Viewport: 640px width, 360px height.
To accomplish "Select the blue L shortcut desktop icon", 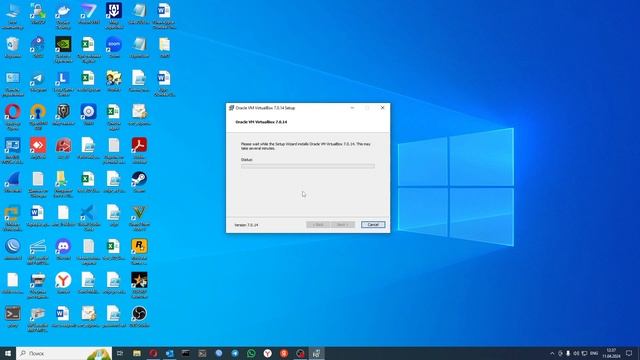I will [63, 83].
